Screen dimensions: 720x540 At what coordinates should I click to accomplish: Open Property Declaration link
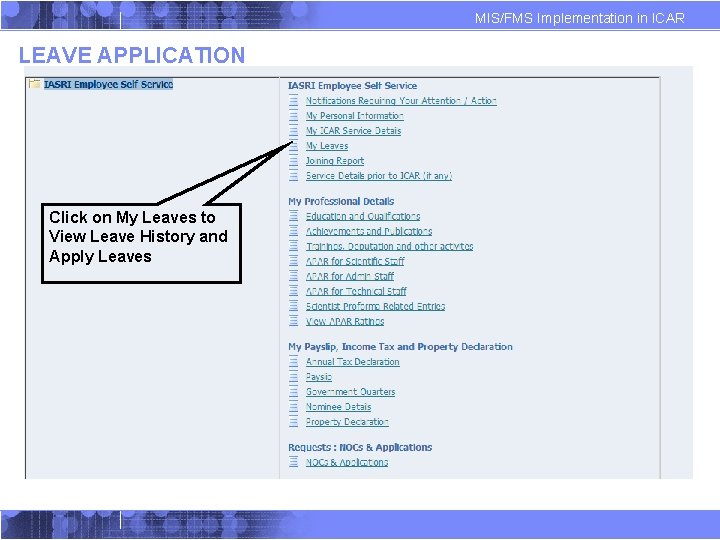(x=347, y=422)
